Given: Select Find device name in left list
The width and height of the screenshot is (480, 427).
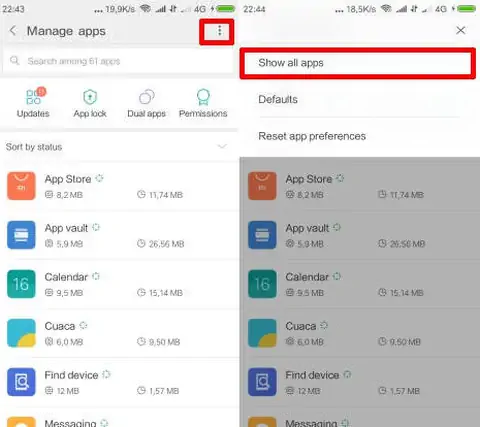Looking at the screenshot, I should [x=71, y=375].
